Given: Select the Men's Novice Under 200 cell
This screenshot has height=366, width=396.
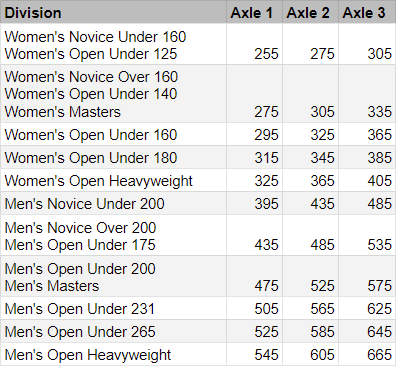Looking at the screenshot, I should pyautogui.click(x=113, y=203).
